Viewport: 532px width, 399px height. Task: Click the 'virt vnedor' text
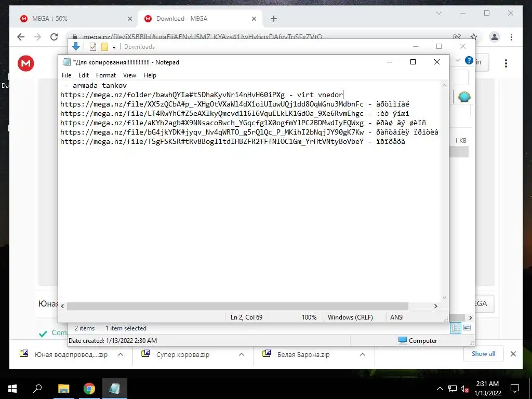pos(320,95)
